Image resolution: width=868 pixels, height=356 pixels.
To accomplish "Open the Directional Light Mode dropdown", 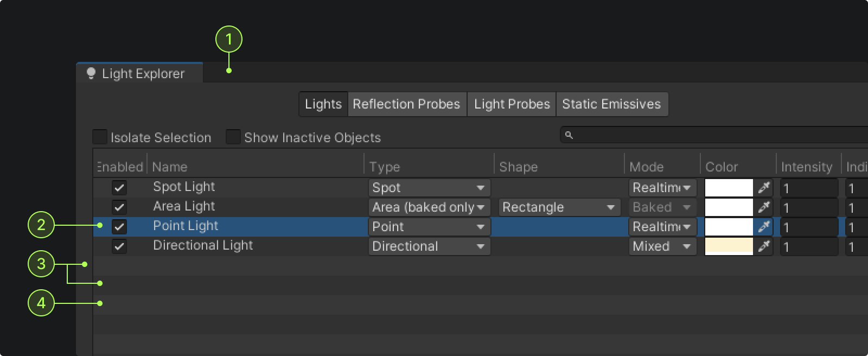I will tap(662, 246).
